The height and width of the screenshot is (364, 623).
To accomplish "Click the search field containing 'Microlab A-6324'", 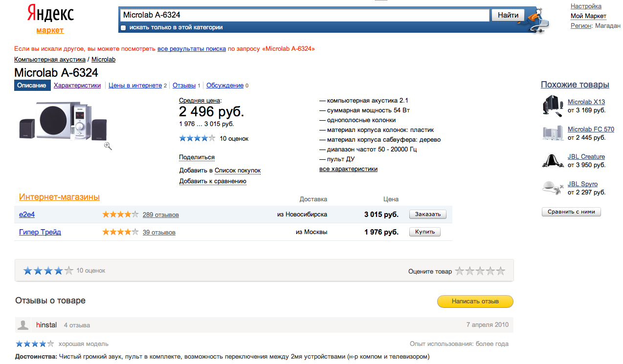I will click(304, 15).
